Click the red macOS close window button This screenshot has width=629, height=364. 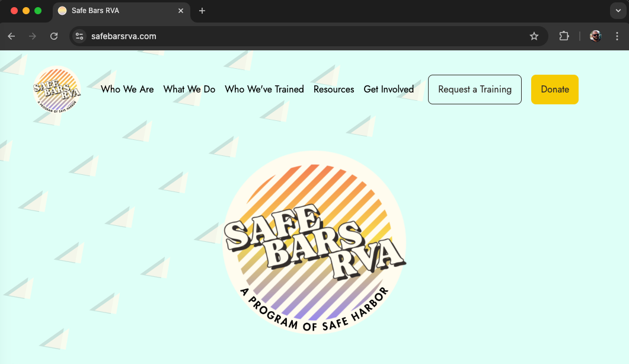pos(14,11)
